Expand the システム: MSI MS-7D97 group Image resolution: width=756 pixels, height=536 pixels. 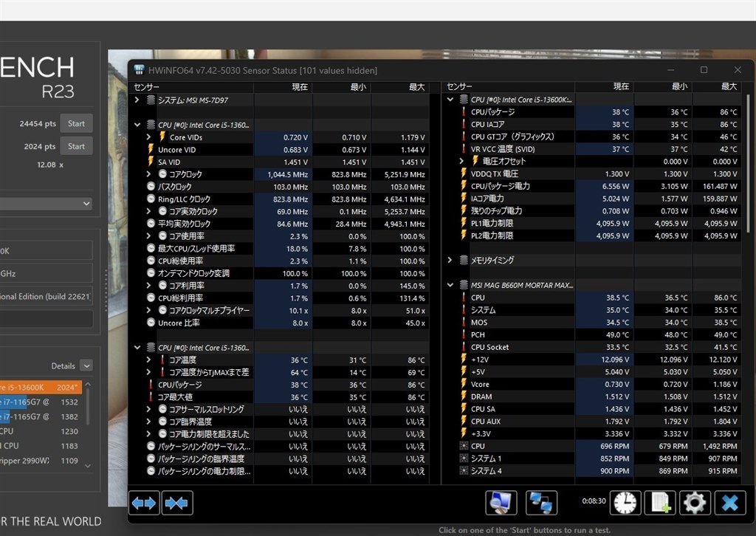coord(137,100)
